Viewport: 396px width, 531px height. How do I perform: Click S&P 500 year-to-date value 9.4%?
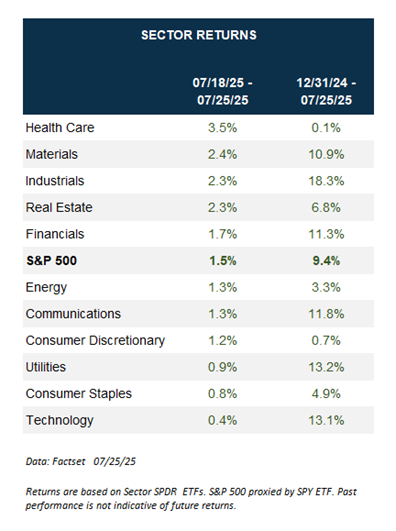(x=326, y=261)
